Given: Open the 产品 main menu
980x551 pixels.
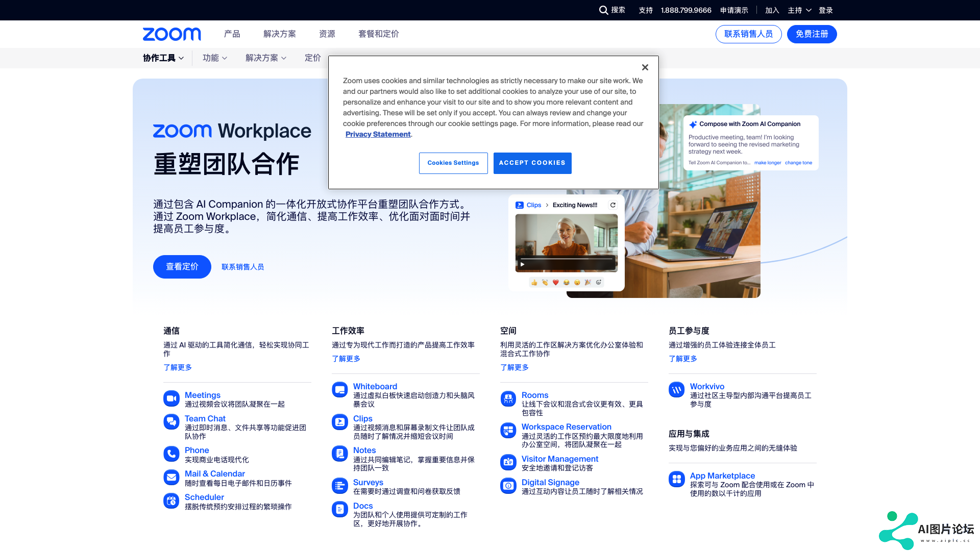Looking at the screenshot, I should [232, 34].
